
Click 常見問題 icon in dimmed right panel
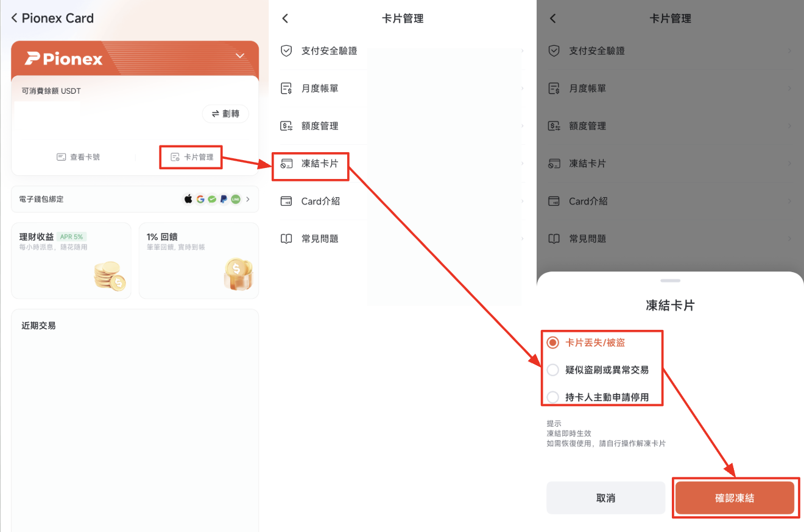[x=554, y=239]
